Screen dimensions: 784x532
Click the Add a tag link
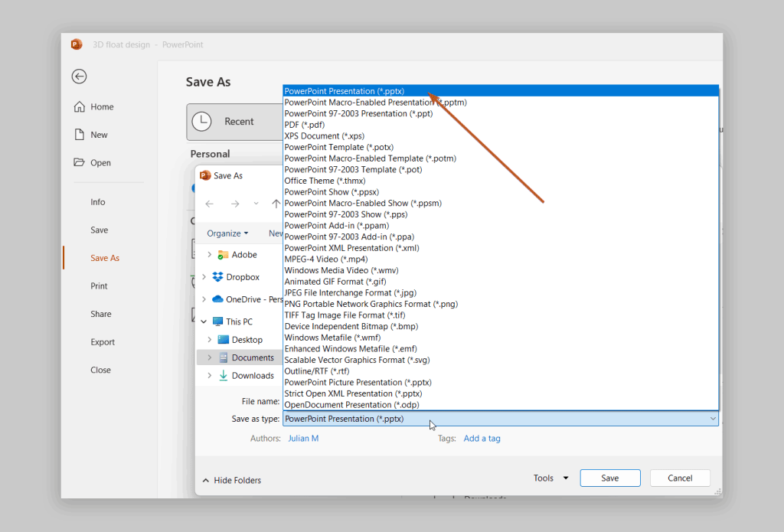click(x=482, y=438)
